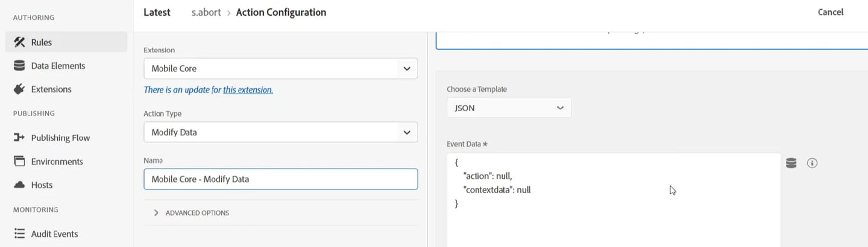Follow the 'this extension' update link
Image resolution: width=868 pixels, height=247 pixels.
(248, 90)
